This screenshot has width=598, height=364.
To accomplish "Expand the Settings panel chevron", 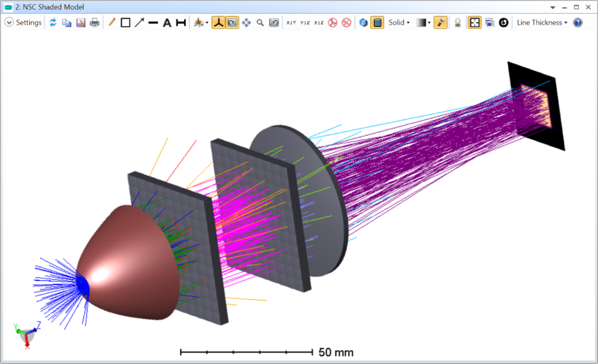I will tap(9, 22).
